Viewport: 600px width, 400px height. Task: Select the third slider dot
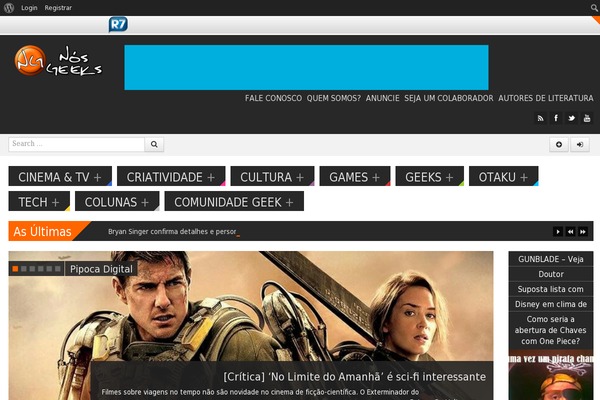32,269
